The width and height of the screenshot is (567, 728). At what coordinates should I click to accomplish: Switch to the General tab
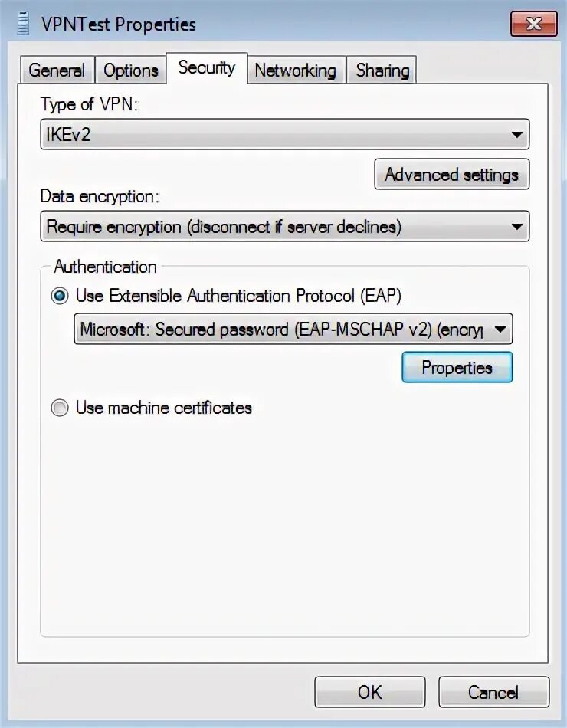57,70
